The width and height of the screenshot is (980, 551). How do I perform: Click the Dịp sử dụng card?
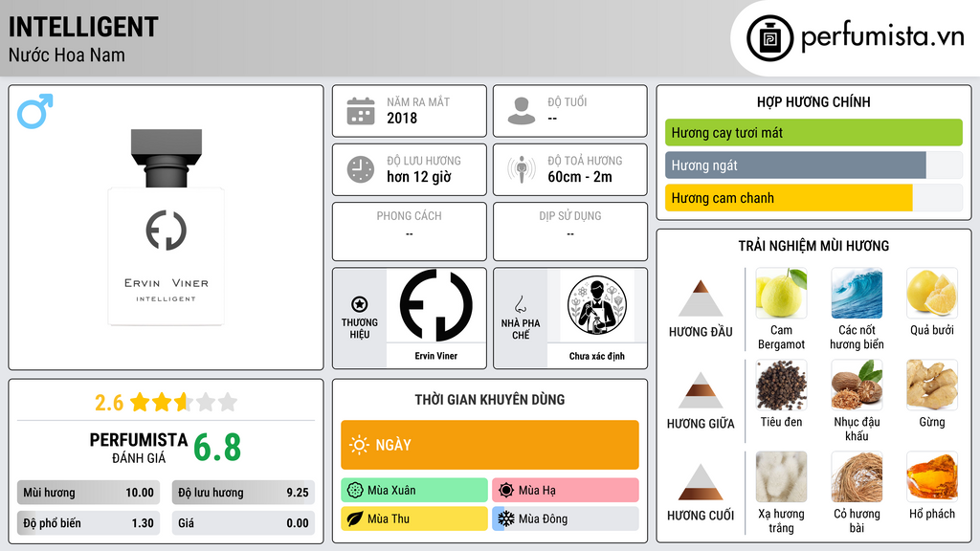coord(570,231)
